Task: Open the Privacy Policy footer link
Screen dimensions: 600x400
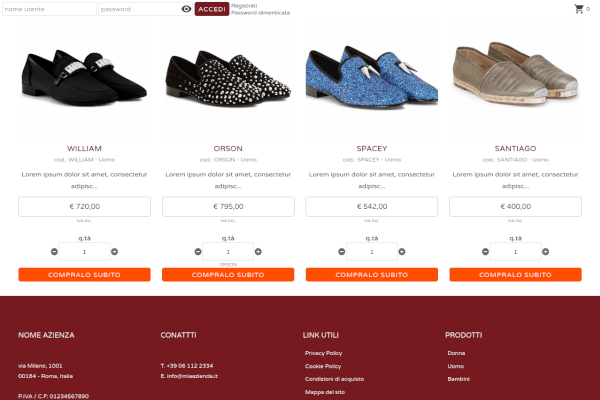Action: (x=323, y=353)
